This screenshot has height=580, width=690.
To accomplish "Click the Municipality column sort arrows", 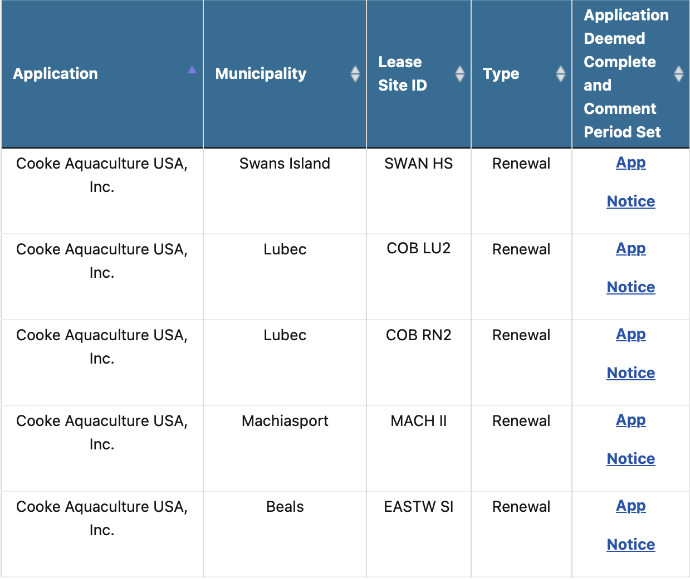I will (x=355, y=74).
